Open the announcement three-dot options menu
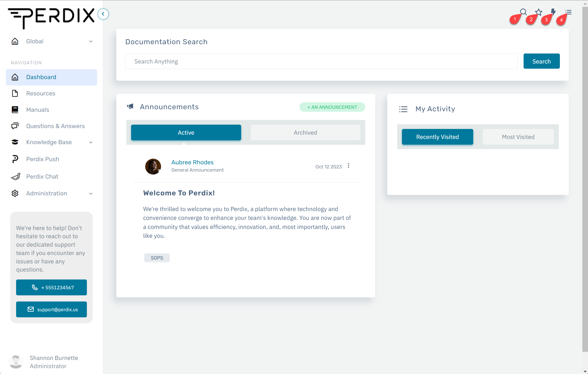 point(348,166)
